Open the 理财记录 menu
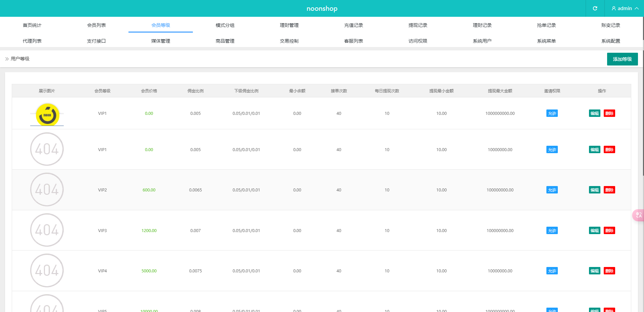 [x=482, y=25]
